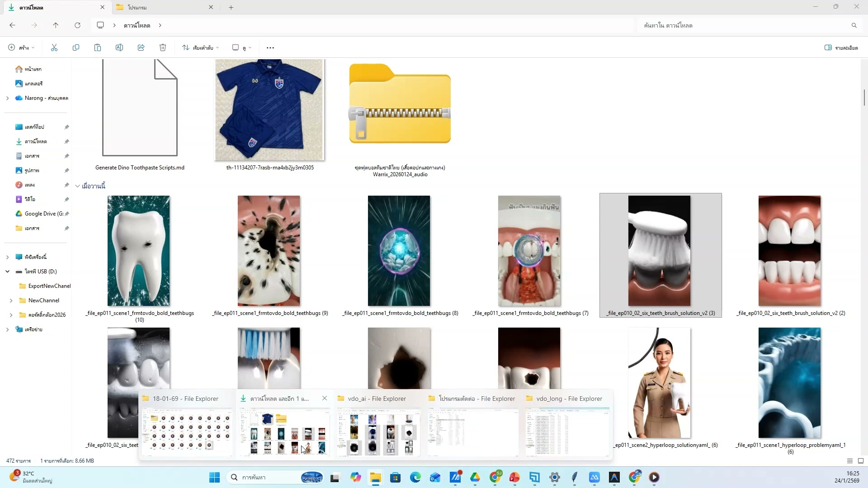Collapse the USB drive (D:) tree node
This screenshot has height=488, width=868.
(x=7, y=272)
